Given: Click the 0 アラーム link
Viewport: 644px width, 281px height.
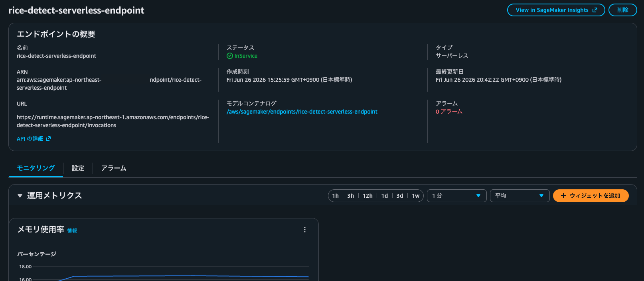Looking at the screenshot, I should tap(449, 112).
